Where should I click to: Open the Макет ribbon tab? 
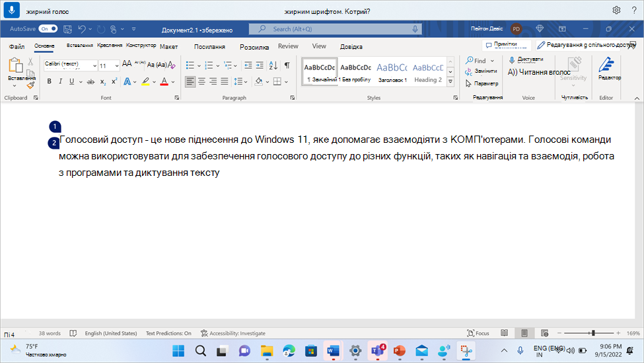169,46
